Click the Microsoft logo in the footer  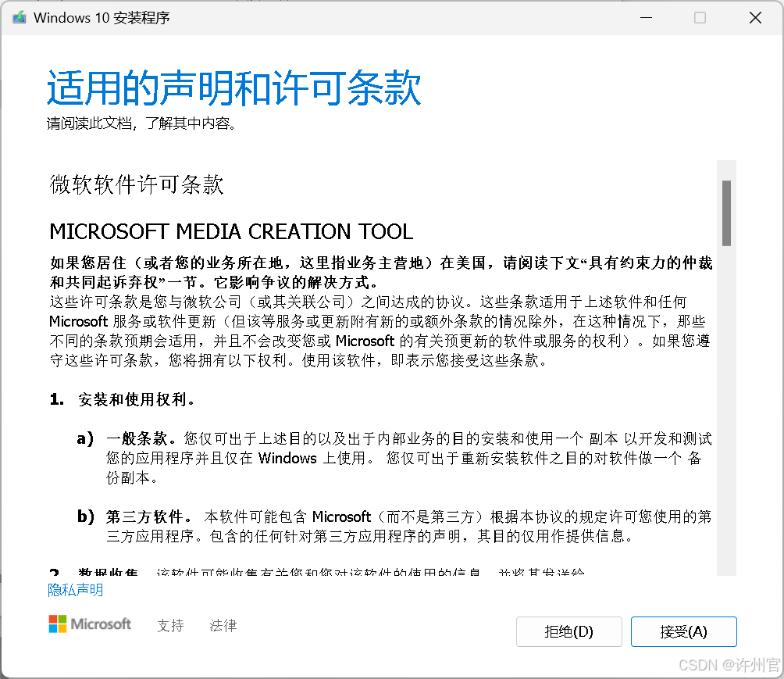[x=90, y=624]
